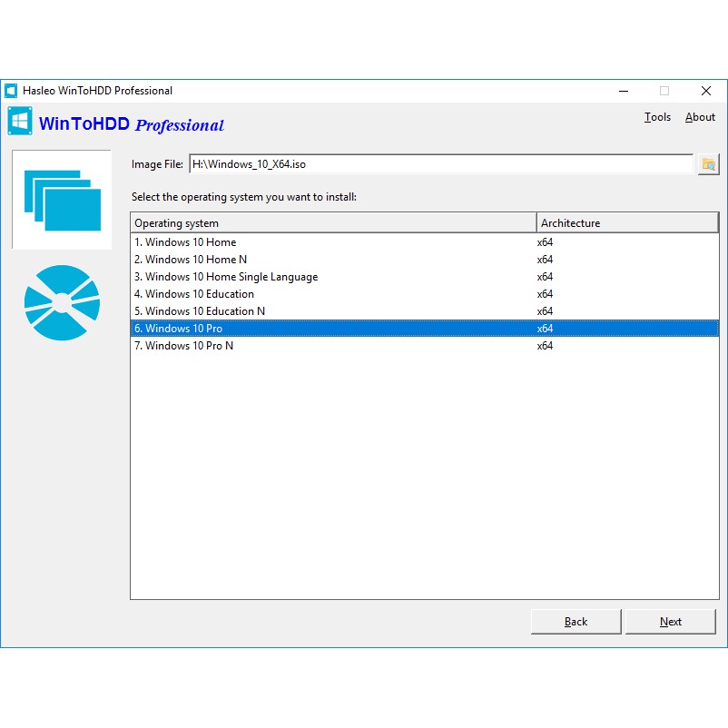Screen dimensions: 728x728
Task: Select row 7. Windows 10 Pro N
Action: pyautogui.click(x=424, y=346)
